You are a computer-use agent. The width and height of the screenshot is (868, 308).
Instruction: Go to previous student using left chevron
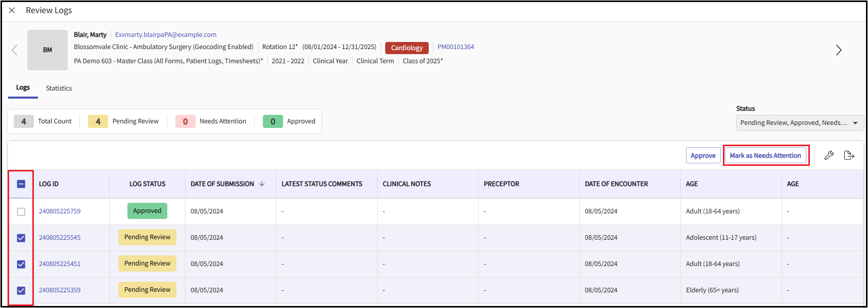click(15, 50)
